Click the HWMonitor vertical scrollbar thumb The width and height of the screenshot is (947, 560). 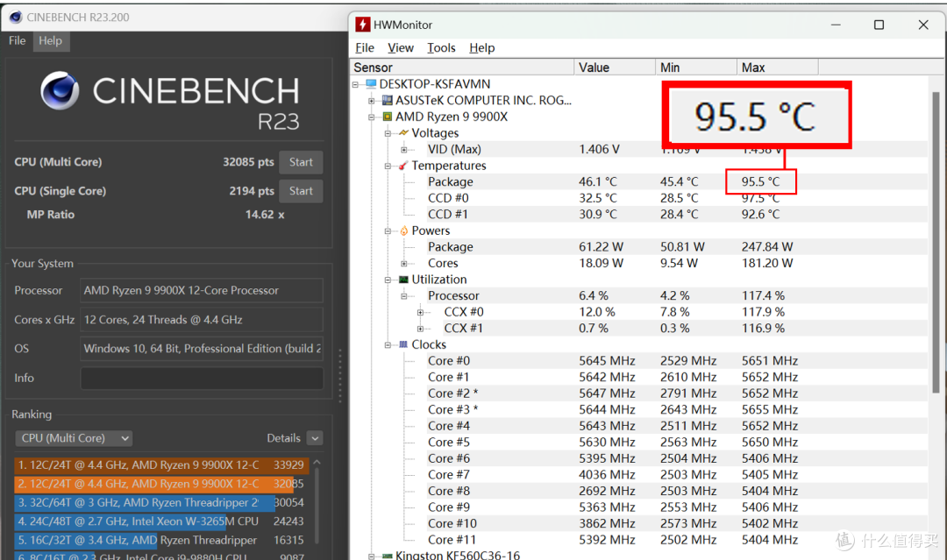pos(936,241)
